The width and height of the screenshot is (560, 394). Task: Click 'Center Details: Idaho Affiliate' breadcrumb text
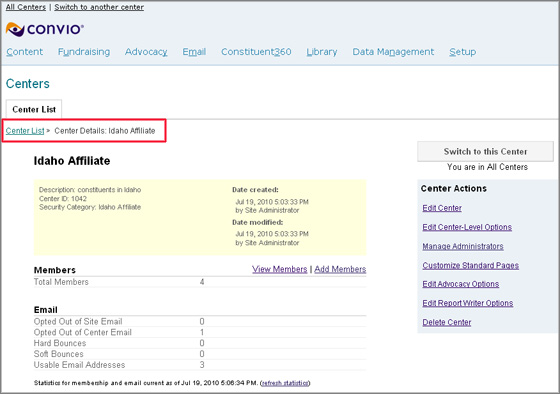105,131
